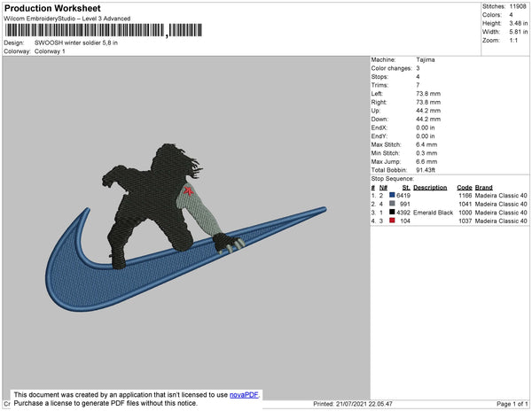532x411 pixels.
Task: Click the 'St.' column header
Action: (406, 188)
